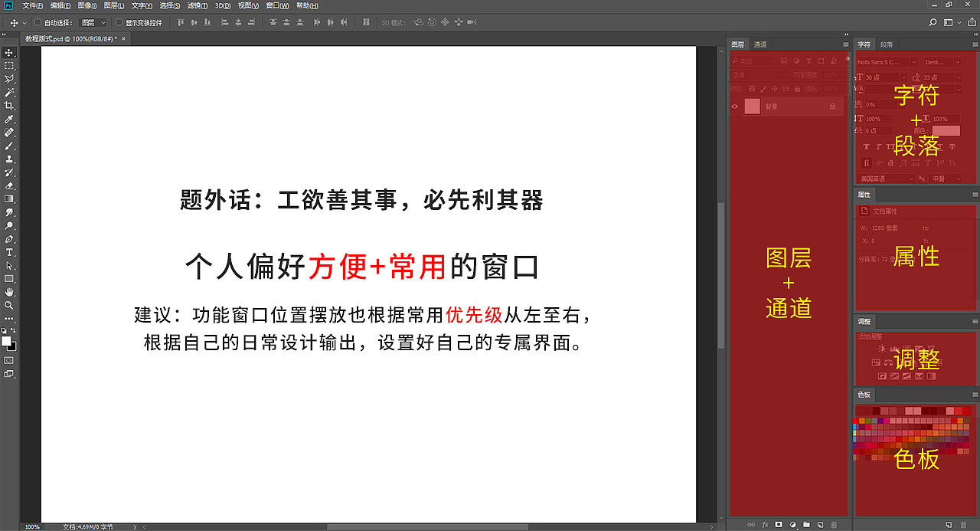Change screen mode via toolbox icon
The width and height of the screenshot is (980, 531).
coord(9,374)
